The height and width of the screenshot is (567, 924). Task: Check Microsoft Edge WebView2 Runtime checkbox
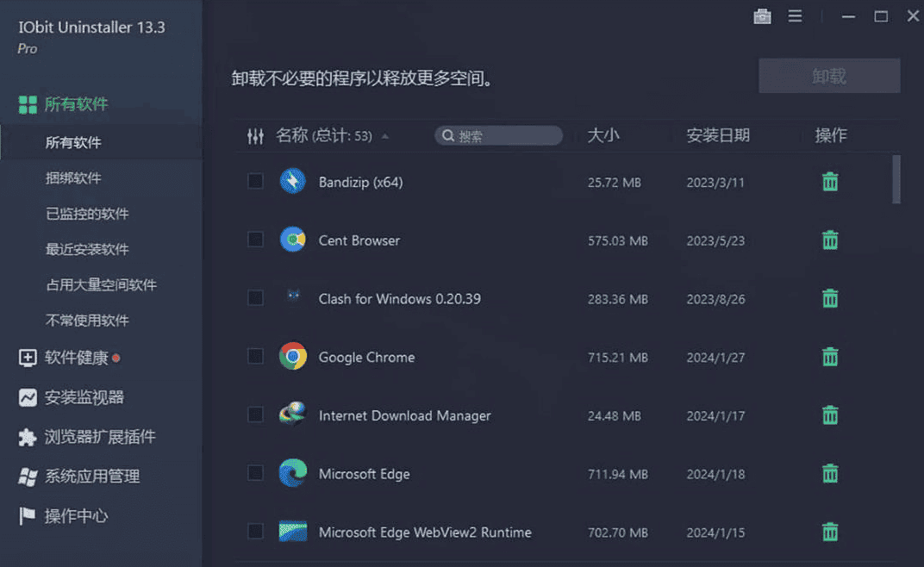(255, 531)
